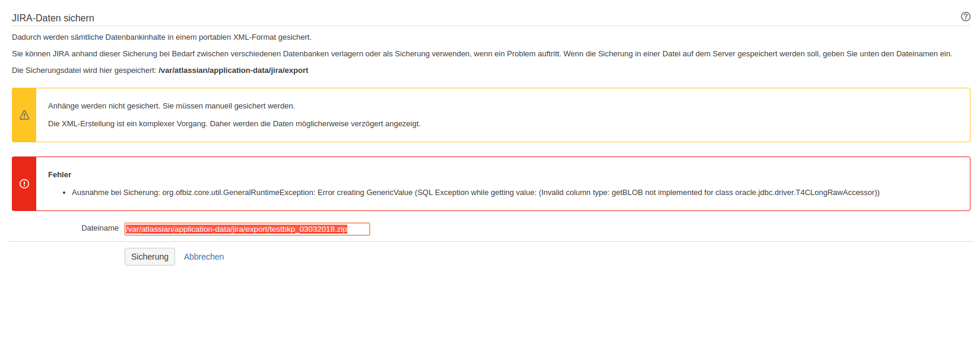Viewport: 980px width, 361px height.
Task: Click the Anhänge werden nicht gesichert warning
Action: (x=172, y=106)
